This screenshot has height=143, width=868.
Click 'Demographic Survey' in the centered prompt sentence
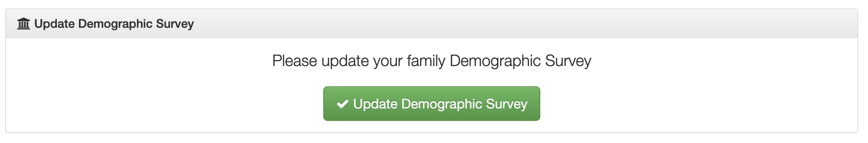(520, 61)
